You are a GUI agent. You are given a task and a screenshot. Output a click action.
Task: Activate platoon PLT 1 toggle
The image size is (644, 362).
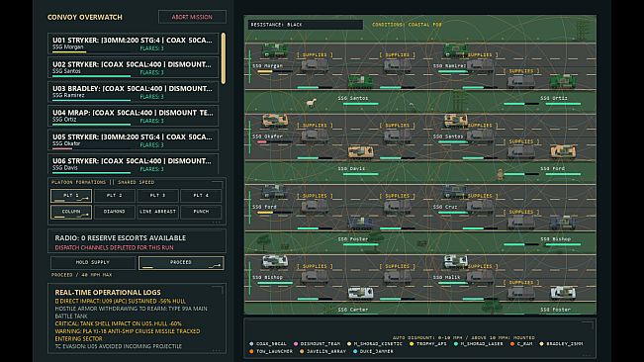pos(71,196)
